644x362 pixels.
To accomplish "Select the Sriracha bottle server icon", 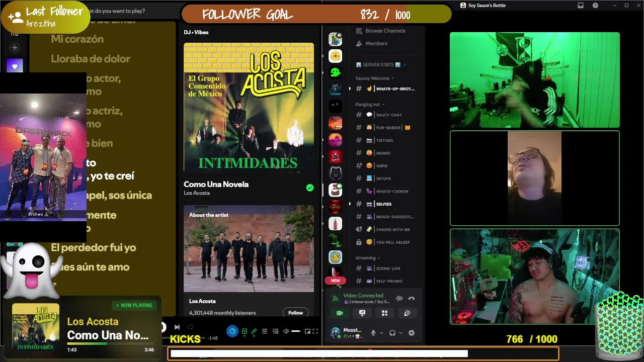I will (x=336, y=223).
